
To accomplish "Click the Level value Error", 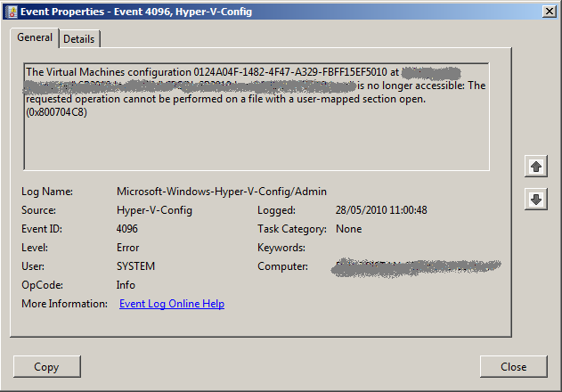I will (128, 248).
